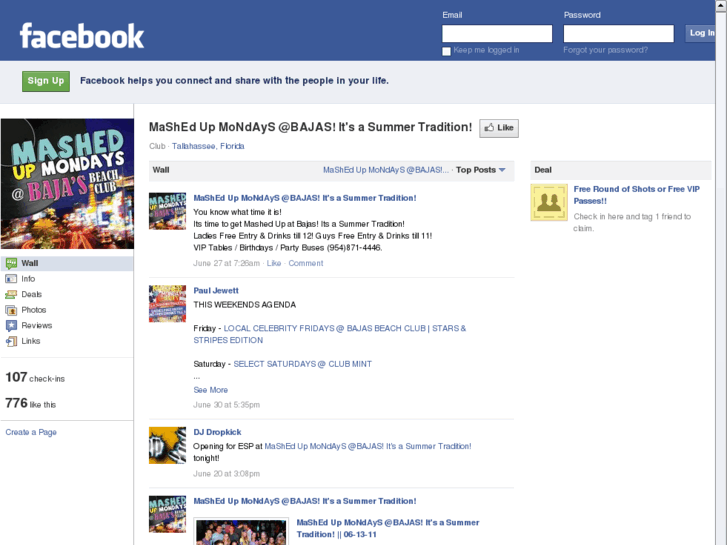
Task: Click the green Sign Up button
Action: click(46, 81)
